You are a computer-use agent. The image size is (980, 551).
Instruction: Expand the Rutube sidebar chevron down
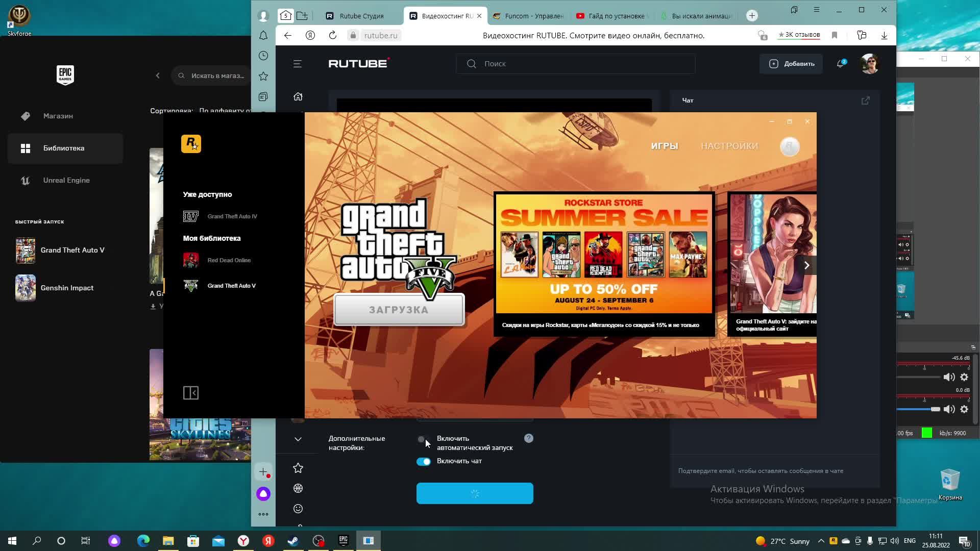tap(298, 439)
